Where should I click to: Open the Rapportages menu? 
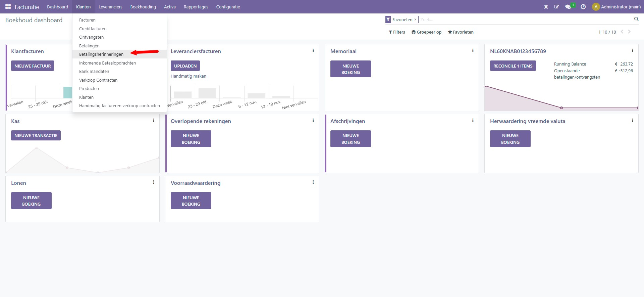[196, 7]
